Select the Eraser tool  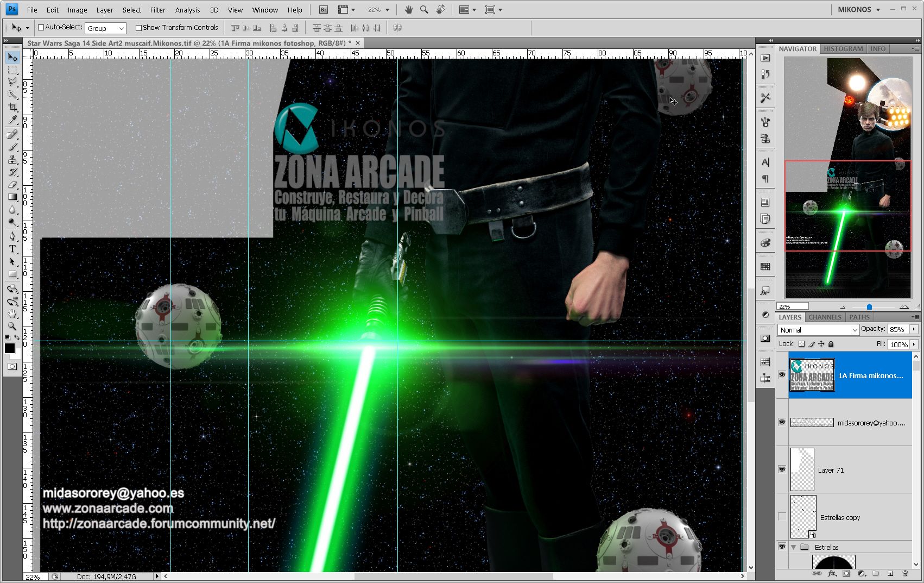12,185
